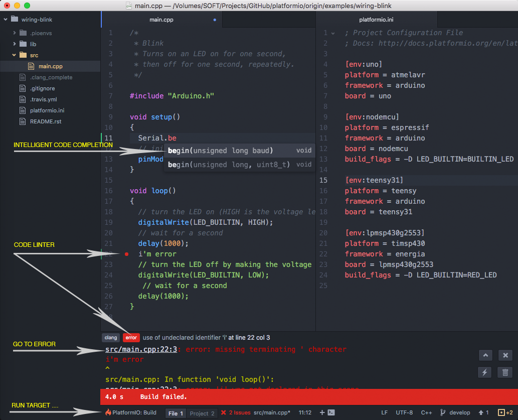Switch to main.cpp editor tab
Viewport: 518px width, 420px height.
(x=161, y=20)
